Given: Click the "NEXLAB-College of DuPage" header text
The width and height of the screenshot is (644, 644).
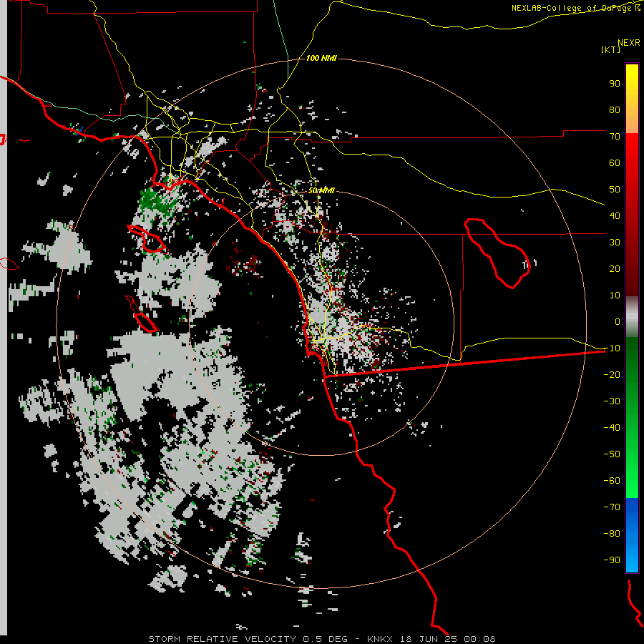Looking at the screenshot, I should point(572,8).
